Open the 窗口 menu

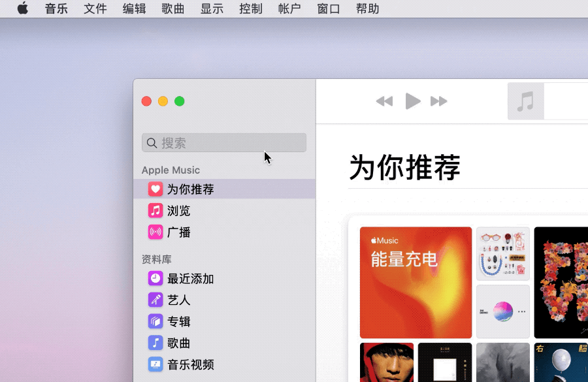pyautogui.click(x=329, y=8)
